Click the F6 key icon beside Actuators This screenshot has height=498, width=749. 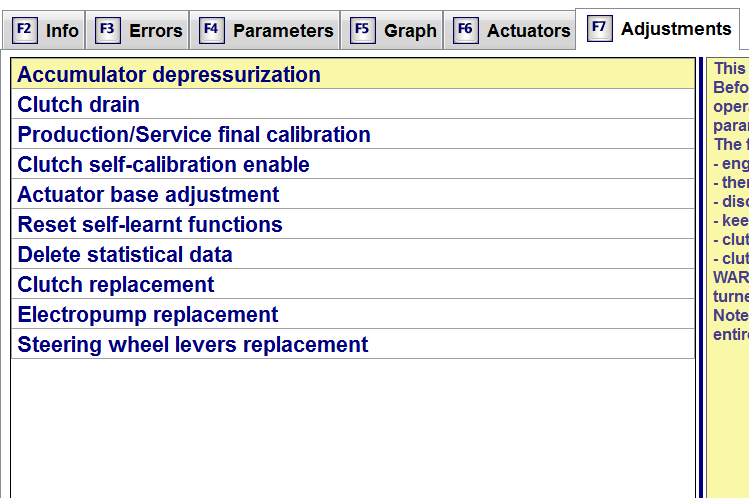(466, 30)
